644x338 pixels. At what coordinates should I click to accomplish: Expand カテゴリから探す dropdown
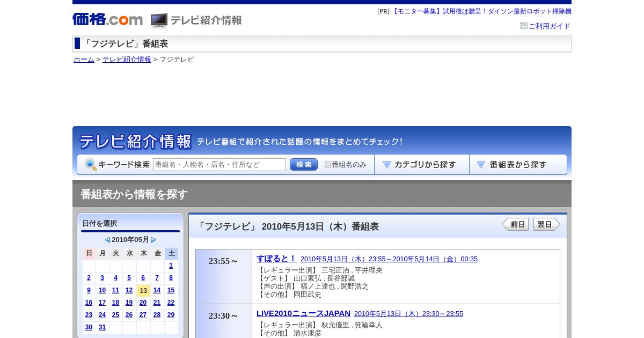(422, 165)
